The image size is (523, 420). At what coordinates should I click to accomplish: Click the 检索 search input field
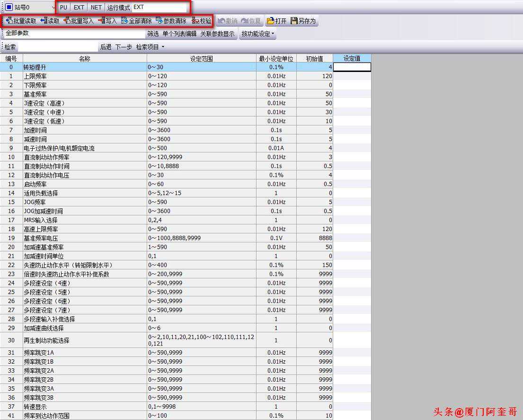coord(58,47)
